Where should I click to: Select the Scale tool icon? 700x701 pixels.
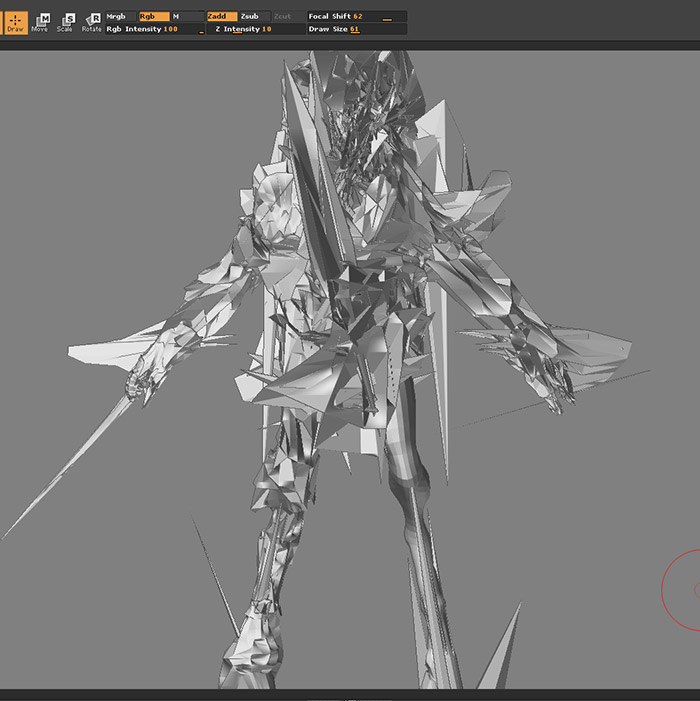tap(65, 23)
